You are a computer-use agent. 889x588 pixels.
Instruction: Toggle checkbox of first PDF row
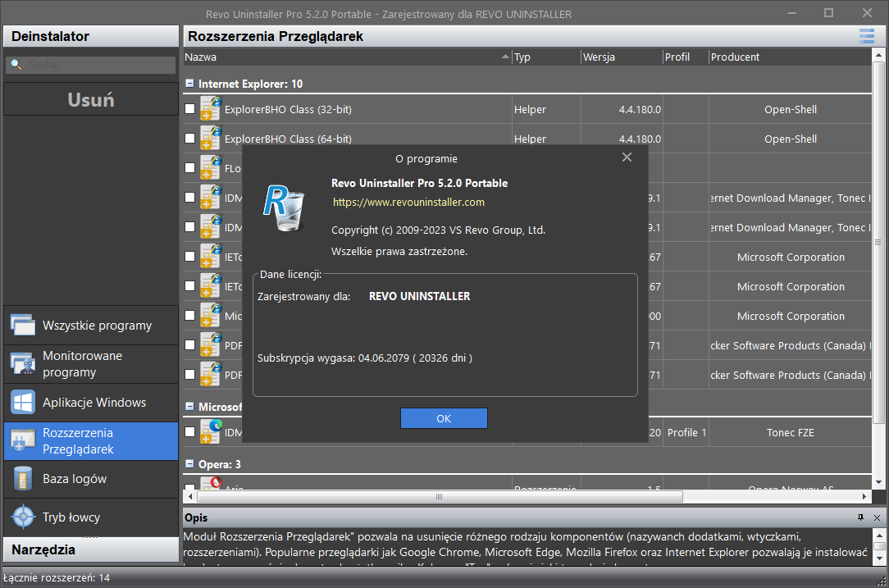(190, 344)
